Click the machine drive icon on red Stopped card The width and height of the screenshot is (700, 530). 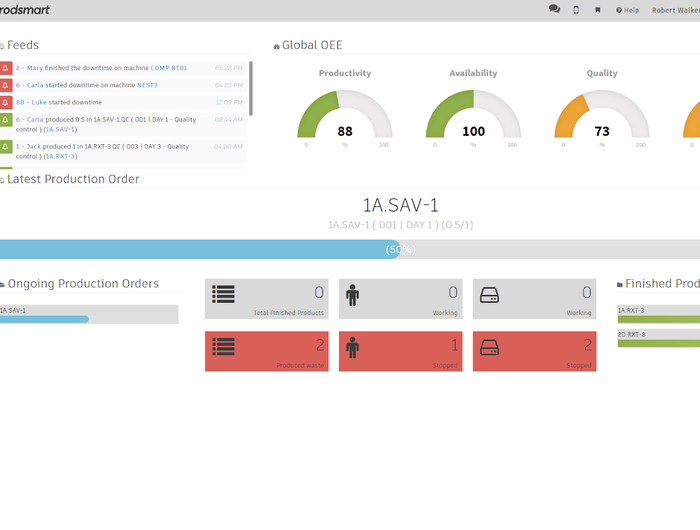click(489, 347)
